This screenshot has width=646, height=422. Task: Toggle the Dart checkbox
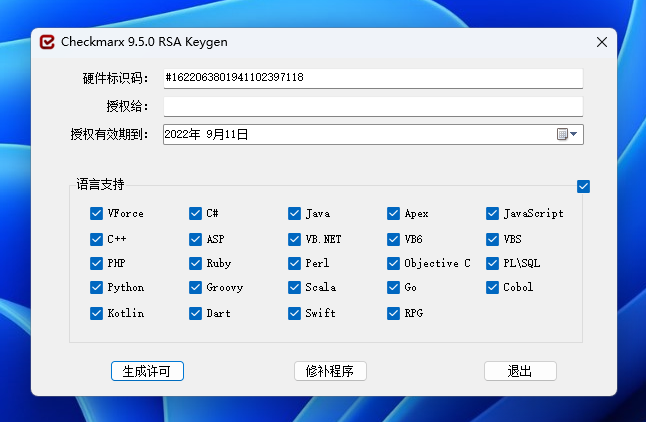click(x=195, y=313)
